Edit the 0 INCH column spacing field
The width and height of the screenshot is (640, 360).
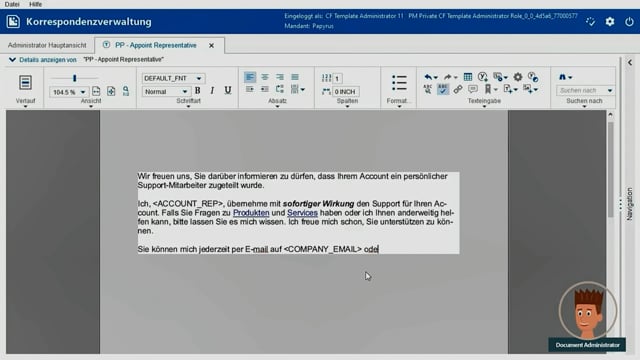pyautogui.click(x=345, y=92)
